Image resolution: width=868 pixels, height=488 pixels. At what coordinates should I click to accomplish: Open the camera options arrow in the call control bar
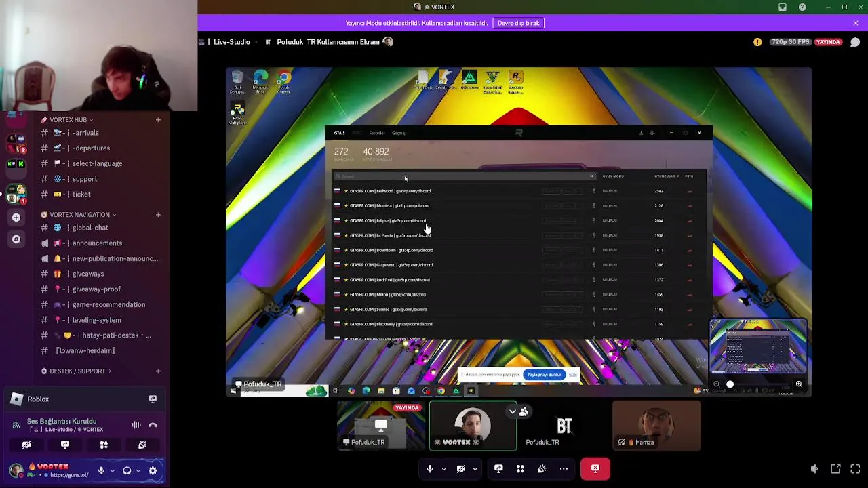pyautogui.click(x=475, y=468)
